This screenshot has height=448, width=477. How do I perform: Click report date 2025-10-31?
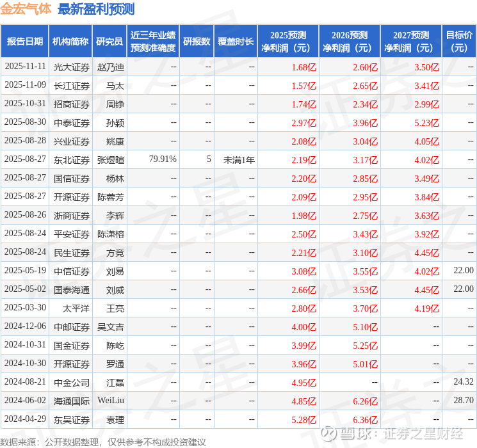click(x=25, y=104)
